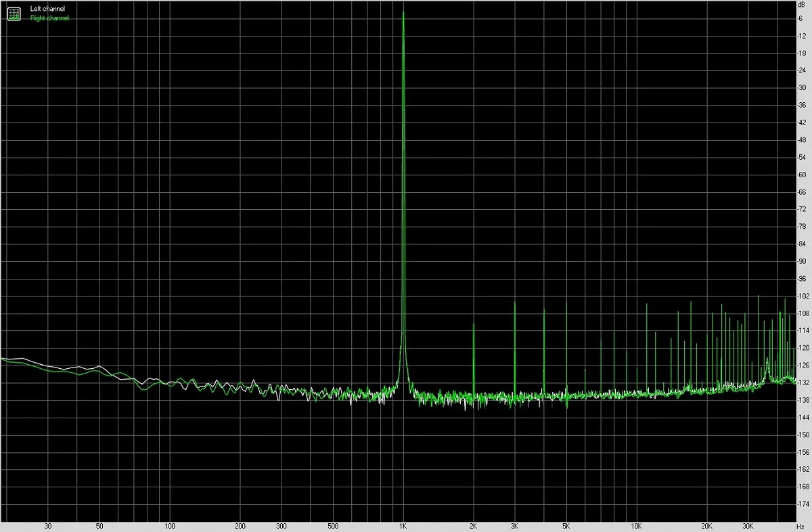Image resolution: width=812 pixels, height=532 pixels.
Task: Click the -84 dB axis label
Action: pyautogui.click(x=803, y=244)
